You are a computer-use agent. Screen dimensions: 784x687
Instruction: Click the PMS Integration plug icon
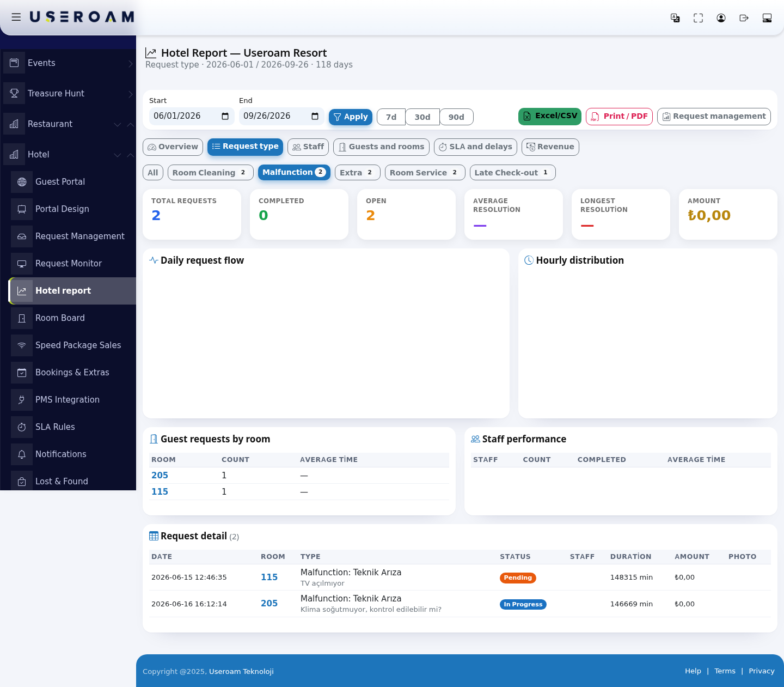(22, 400)
